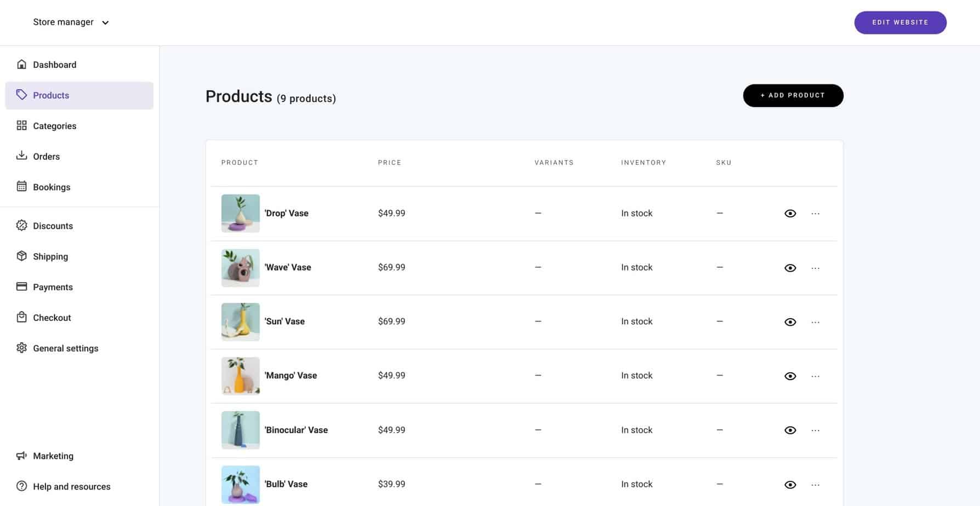The image size is (980, 506).
Task: Click the PRICE column header
Action: [389, 163]
